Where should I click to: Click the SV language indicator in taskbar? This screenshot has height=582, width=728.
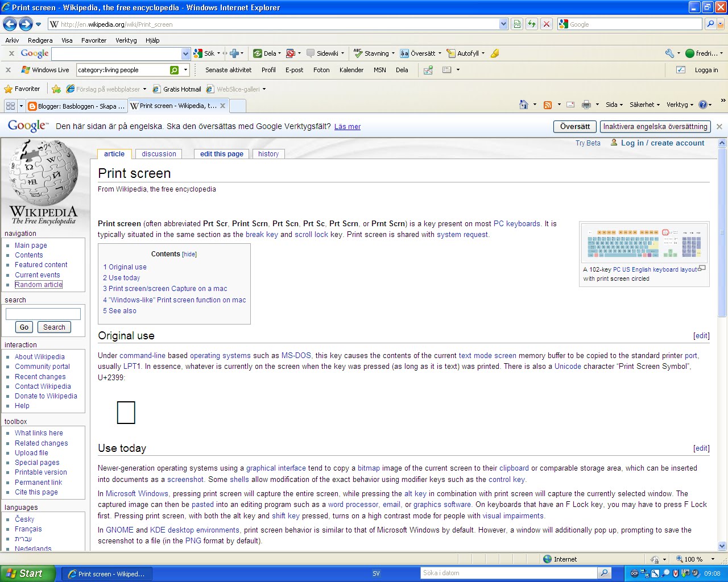point(376,573)
